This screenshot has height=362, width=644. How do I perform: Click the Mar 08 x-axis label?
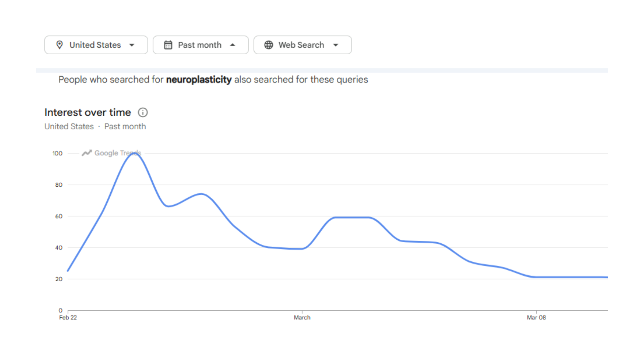pyautogui.click(x=536, y=317)
